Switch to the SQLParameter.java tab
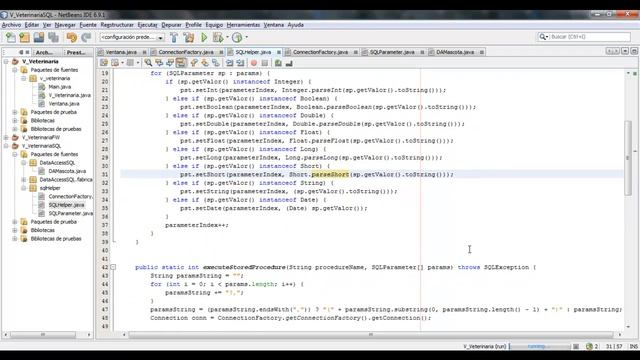 pos(392,52)
